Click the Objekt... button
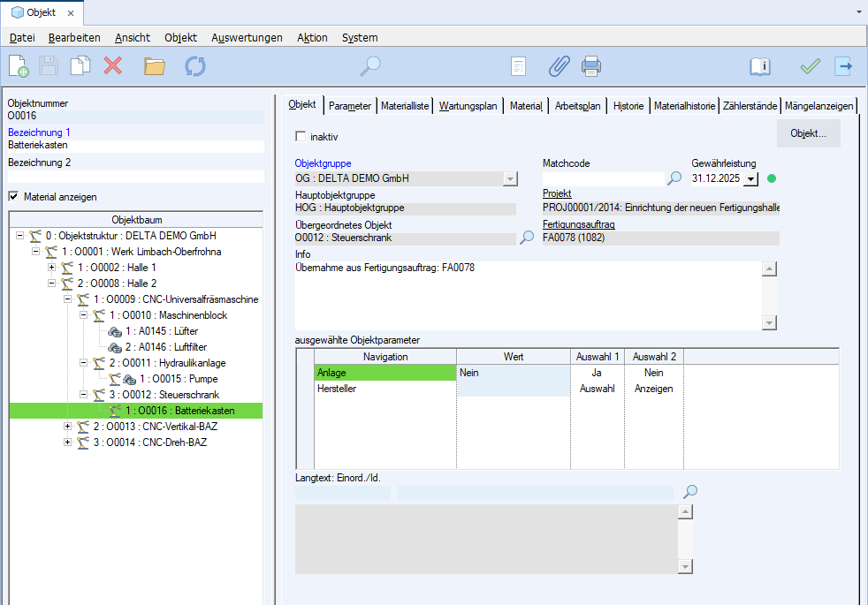This screenshot has height=605, width=868. click(808, 133)
